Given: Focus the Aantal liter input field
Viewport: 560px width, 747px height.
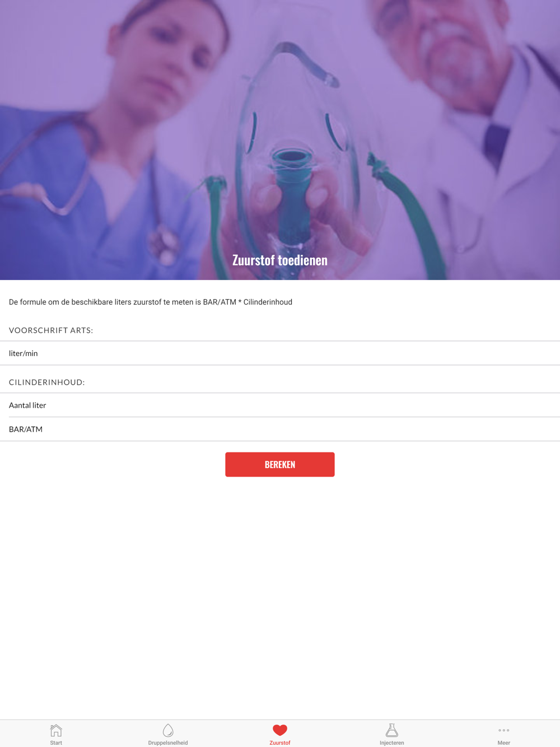Looking at the screenshot, I should coord(280,405).
